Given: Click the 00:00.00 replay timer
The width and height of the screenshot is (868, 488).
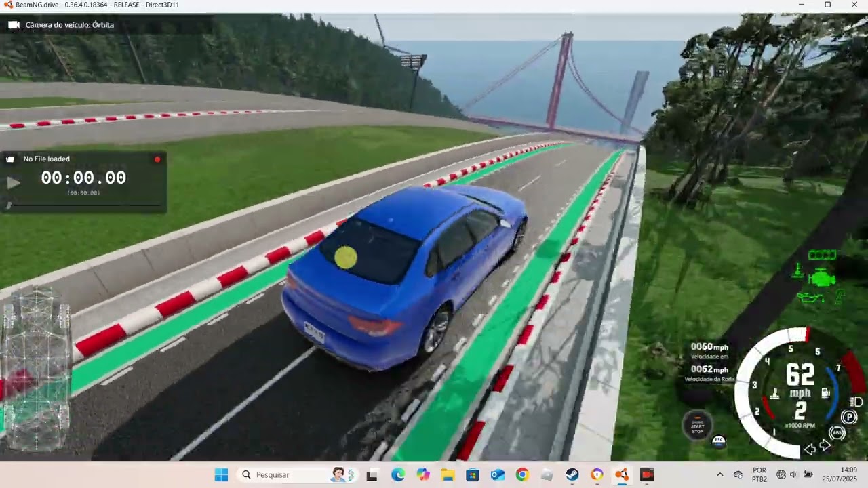Looking at the screenshot, I should pyautogui.click(x=83, y=178).
